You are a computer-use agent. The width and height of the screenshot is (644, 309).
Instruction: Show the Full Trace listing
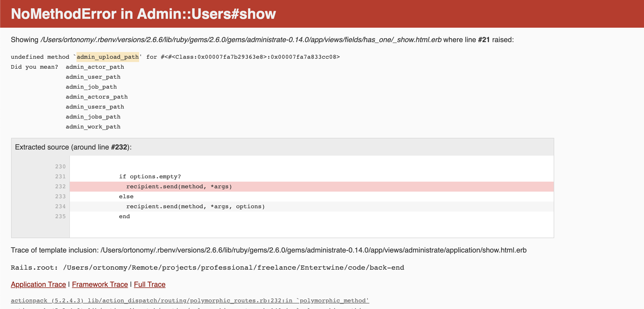pyautogui.click(x=149, y=284)
